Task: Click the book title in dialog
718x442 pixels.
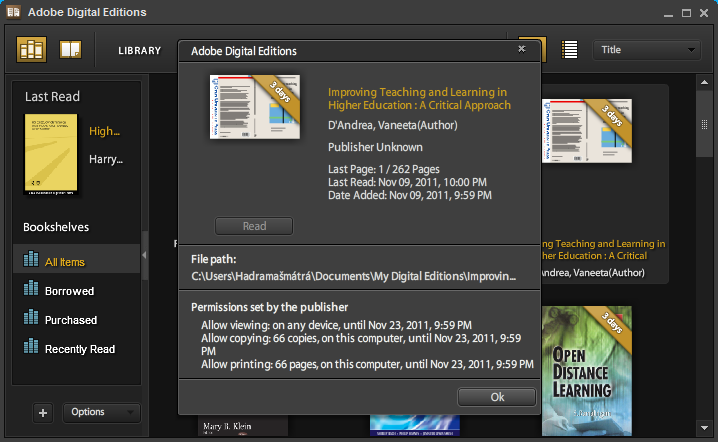Action: pyautogui.click(x=419, y=98)
